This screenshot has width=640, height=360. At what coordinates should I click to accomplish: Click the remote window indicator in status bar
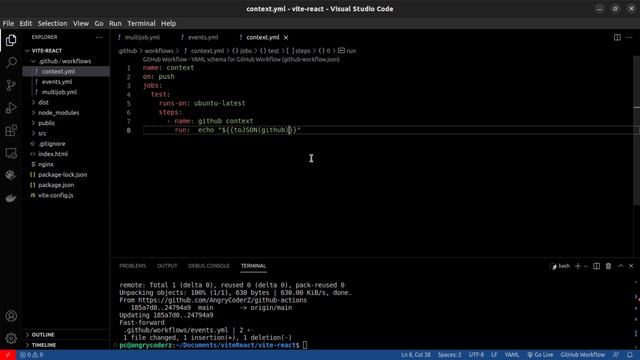pyautogui.click(x=8, y=355)
